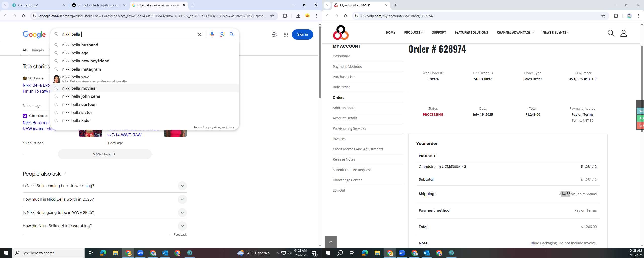Open Chrome menu in the 888VoIP window
This screenshot has height=258, width=644.
click(x=638, y=16)
